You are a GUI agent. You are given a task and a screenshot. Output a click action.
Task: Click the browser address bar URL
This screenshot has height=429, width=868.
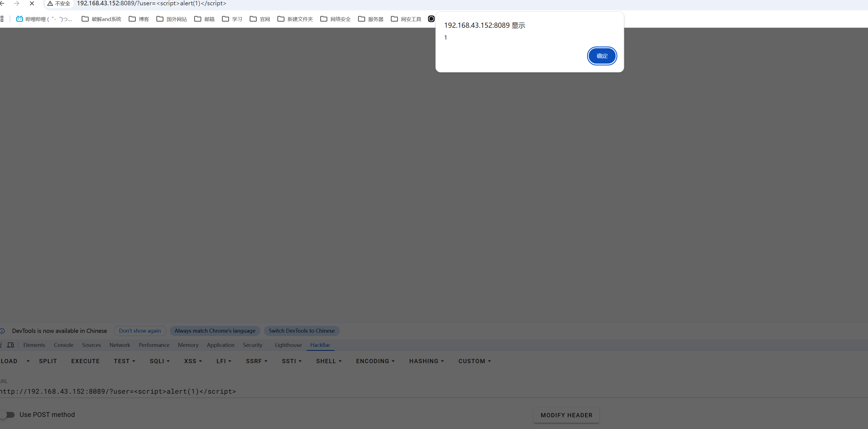click(152, 3)
